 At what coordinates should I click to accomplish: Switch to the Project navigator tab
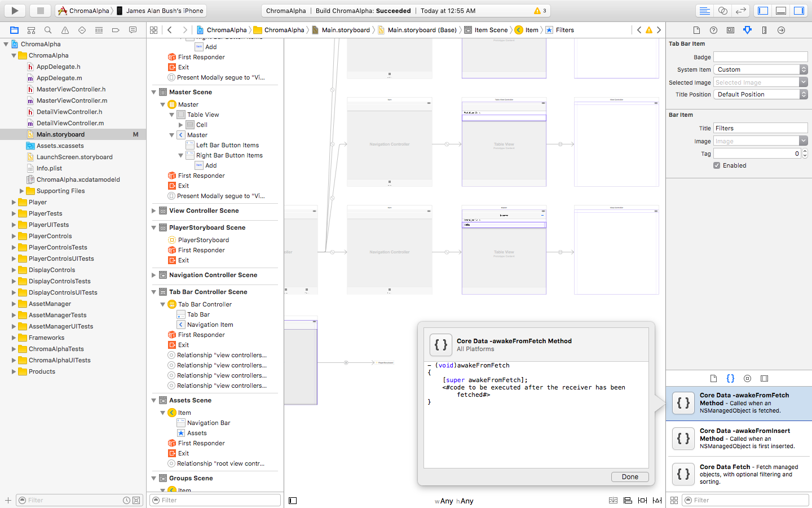coord(14,30)
